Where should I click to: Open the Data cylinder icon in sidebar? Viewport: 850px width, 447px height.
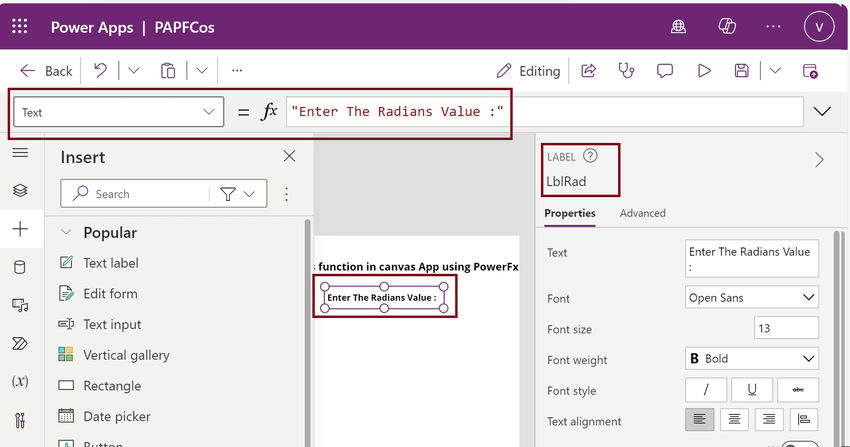pyautogui.click(x=20, y=267)
